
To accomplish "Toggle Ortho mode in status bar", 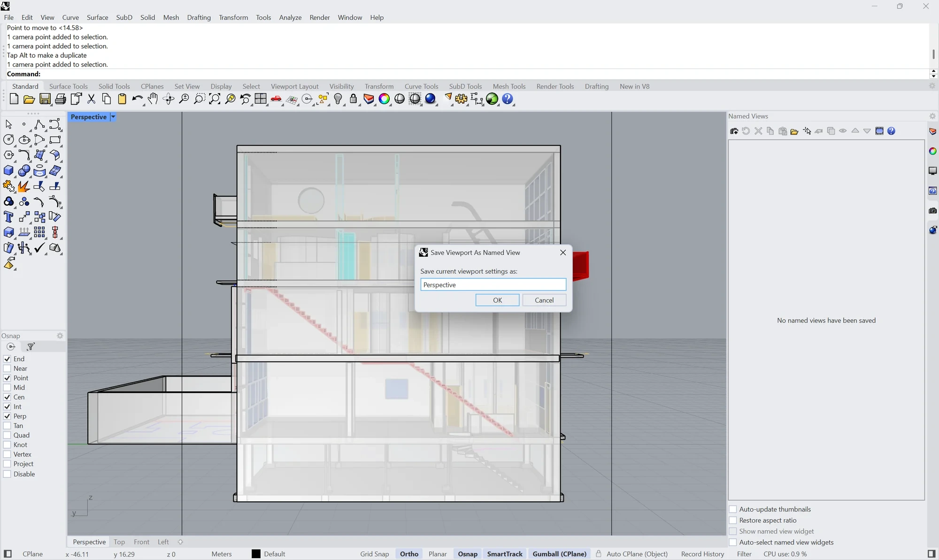I will (409, 554).
